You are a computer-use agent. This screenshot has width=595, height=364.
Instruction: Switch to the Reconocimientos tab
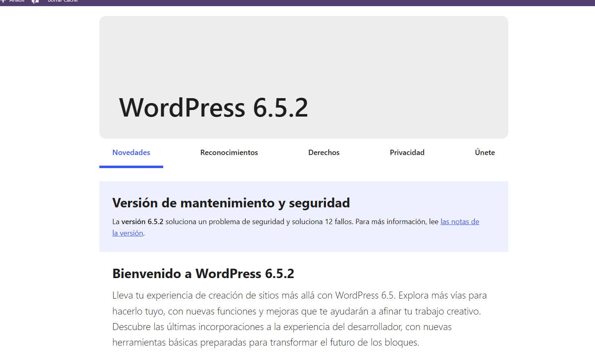point(229,153)
